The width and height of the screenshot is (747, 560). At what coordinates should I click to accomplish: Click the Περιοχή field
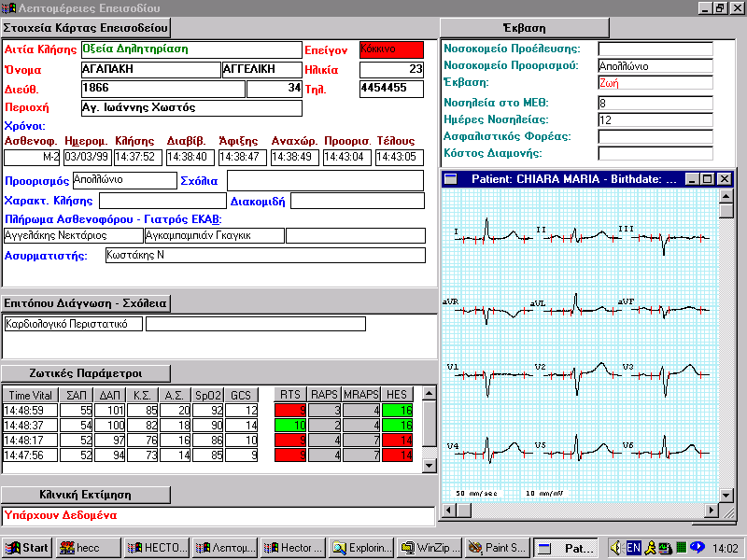pos(191,108)
